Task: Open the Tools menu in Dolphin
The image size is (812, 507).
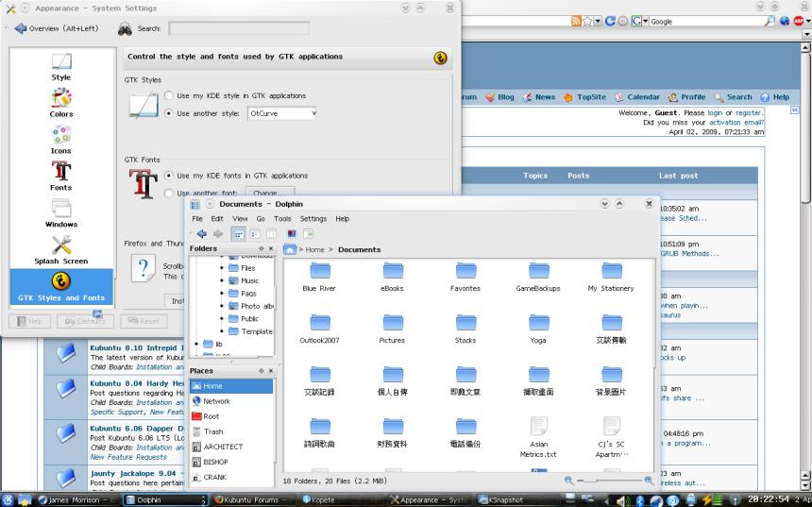Action: (282, 218)
